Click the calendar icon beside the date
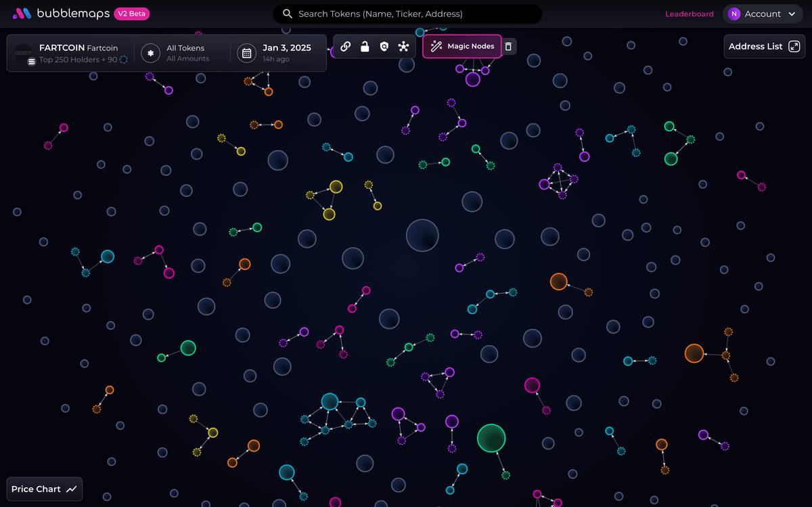The image size is (812, 507). coord(247,53)
